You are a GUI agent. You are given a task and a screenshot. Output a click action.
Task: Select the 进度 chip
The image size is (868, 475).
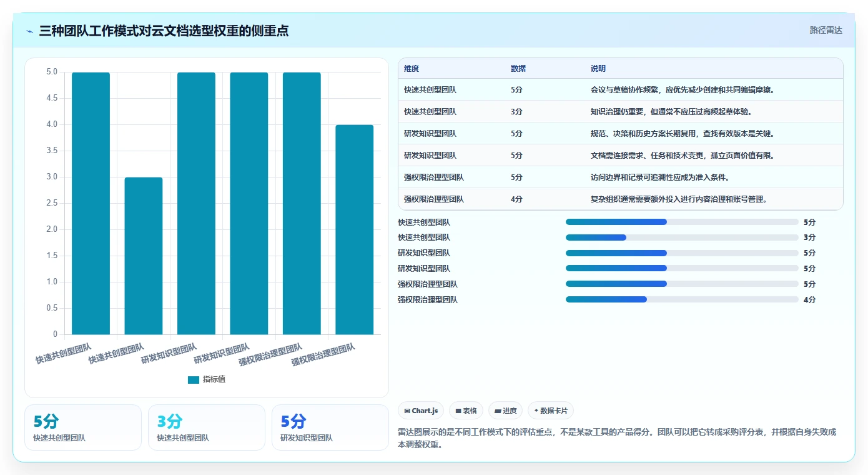[x=505, y=411]
